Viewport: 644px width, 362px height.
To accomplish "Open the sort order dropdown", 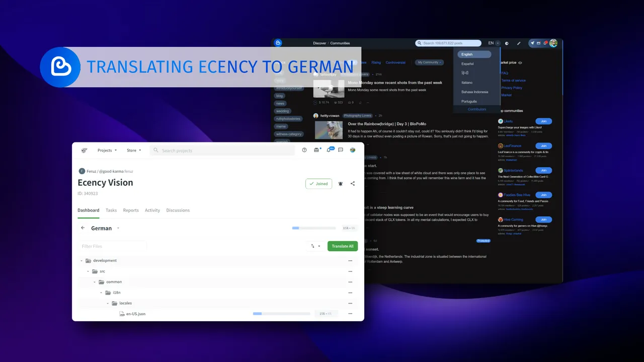I will (315, 246).
